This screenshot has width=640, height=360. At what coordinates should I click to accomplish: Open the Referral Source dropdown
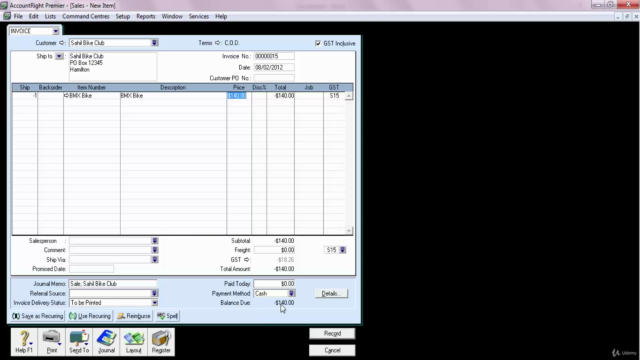click(154, 293)
